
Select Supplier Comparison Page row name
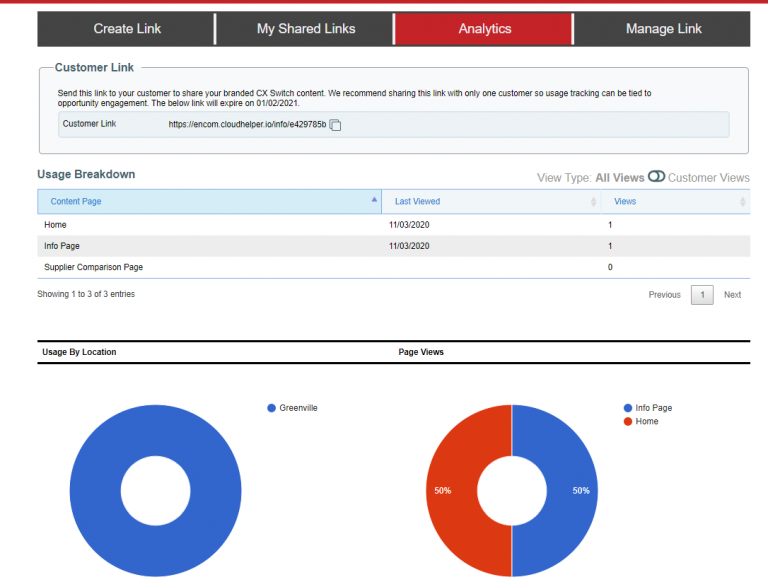[x=94, y=267]
